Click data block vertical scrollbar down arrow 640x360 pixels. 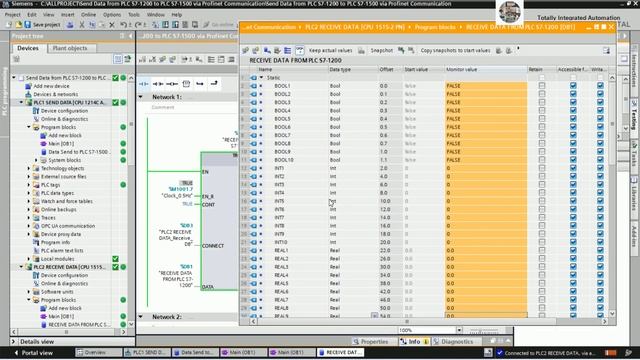click(x=612, y=313)
